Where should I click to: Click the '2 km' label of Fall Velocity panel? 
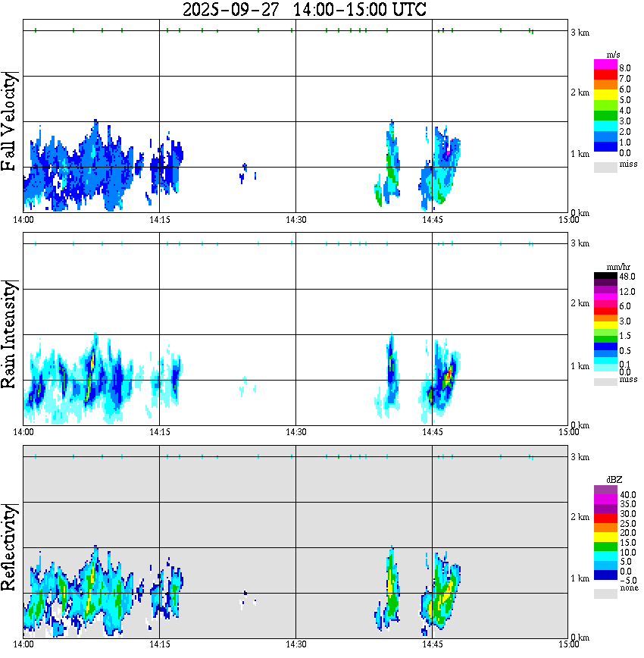click(580, 92)
